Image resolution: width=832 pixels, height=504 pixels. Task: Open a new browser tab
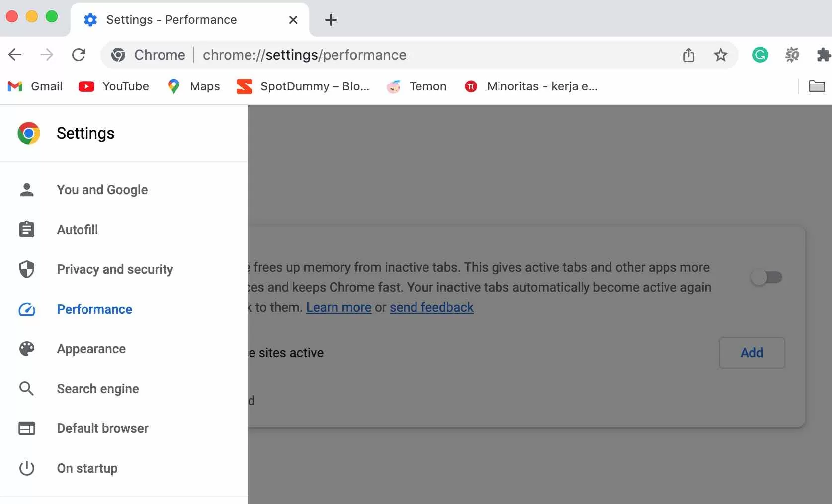coord(331,20)
